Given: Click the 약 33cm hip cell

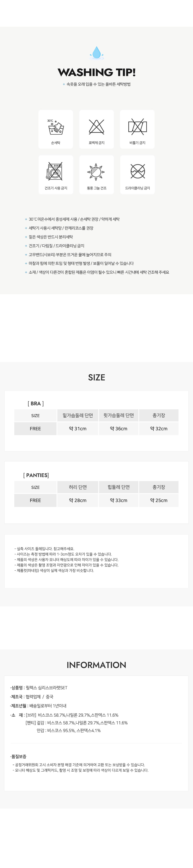Looking at the screenshot, I should (x=119, y=500).
